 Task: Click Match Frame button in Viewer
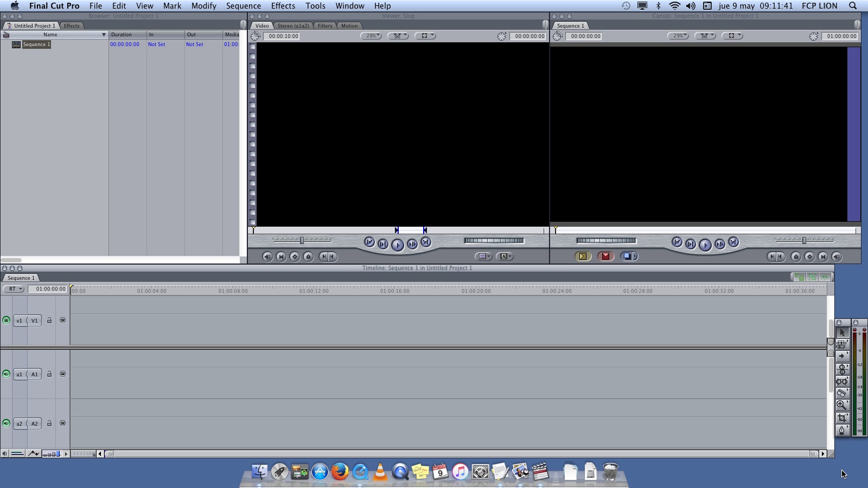267,257
